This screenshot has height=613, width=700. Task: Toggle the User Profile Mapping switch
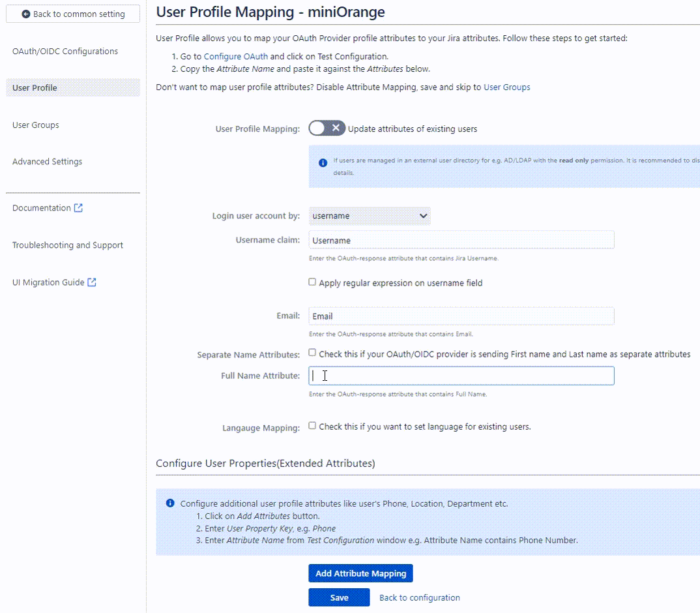(x=327, y=128)
